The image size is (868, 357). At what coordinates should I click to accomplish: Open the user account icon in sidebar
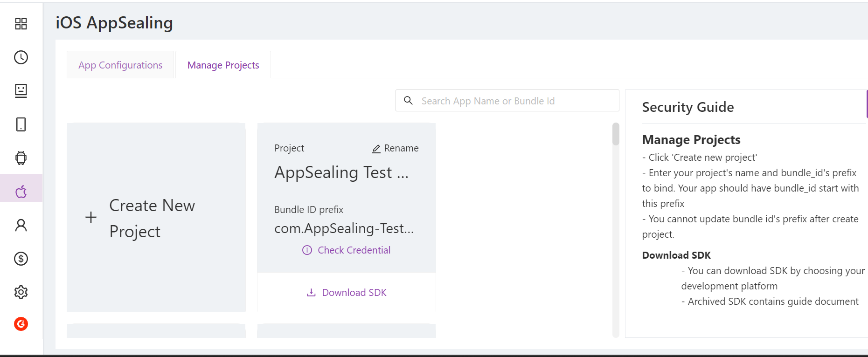[x=21, y=225]
